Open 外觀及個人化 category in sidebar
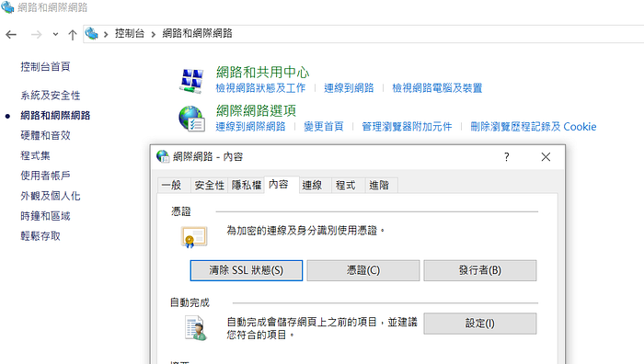This screenshot has width=644, height=364. coord(50,196)
